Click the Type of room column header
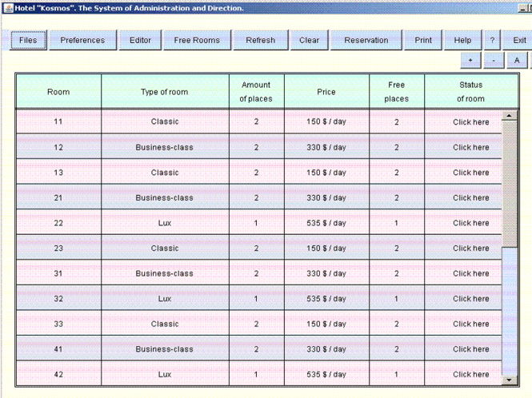This screenshot has height=398, width=532. (x=165, y=92)
